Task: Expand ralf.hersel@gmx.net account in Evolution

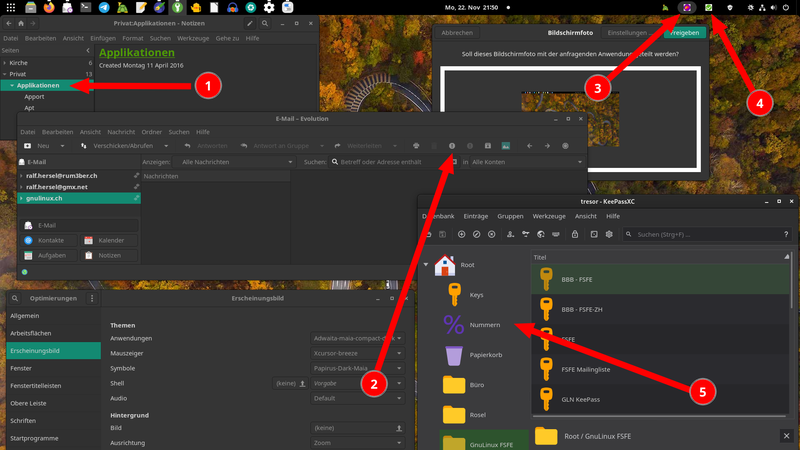Action: point(21,187)
